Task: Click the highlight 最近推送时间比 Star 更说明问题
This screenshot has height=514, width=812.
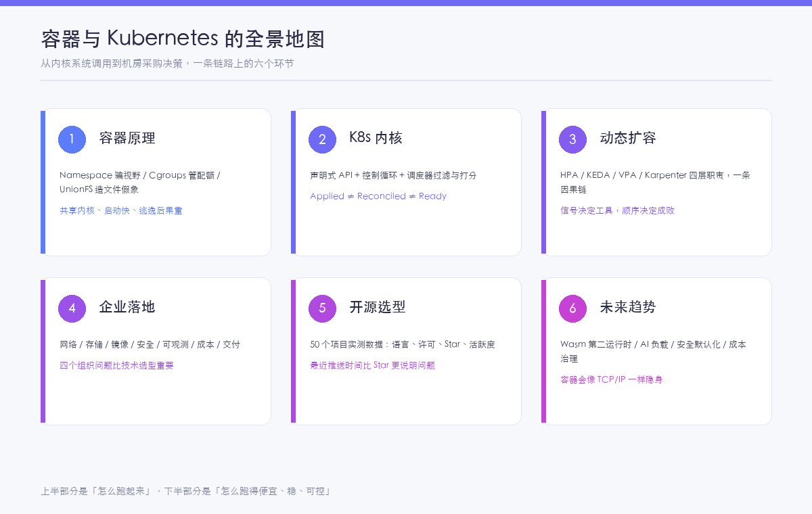Action: click(x=372, y=365)
